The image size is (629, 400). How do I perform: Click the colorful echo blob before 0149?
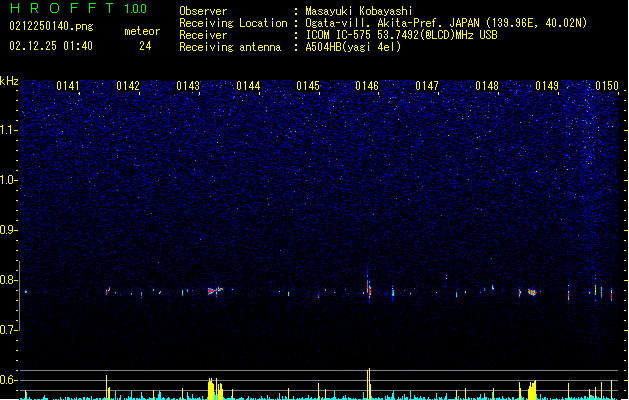[x=532, y=292]
